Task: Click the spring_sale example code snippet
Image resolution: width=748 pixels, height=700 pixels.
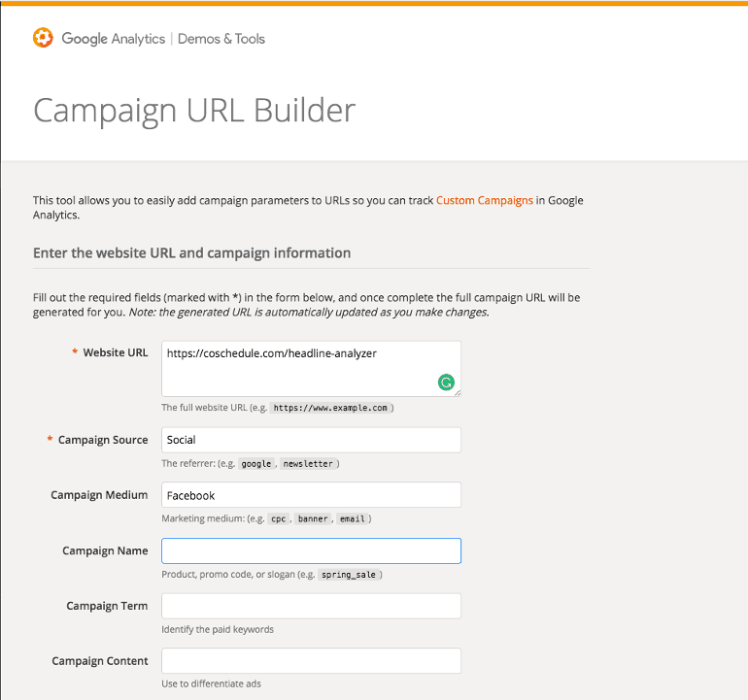Action: [x=348, y=575]
